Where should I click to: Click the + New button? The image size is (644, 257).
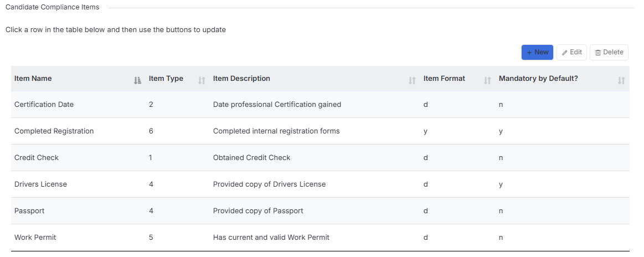[537, 52]
